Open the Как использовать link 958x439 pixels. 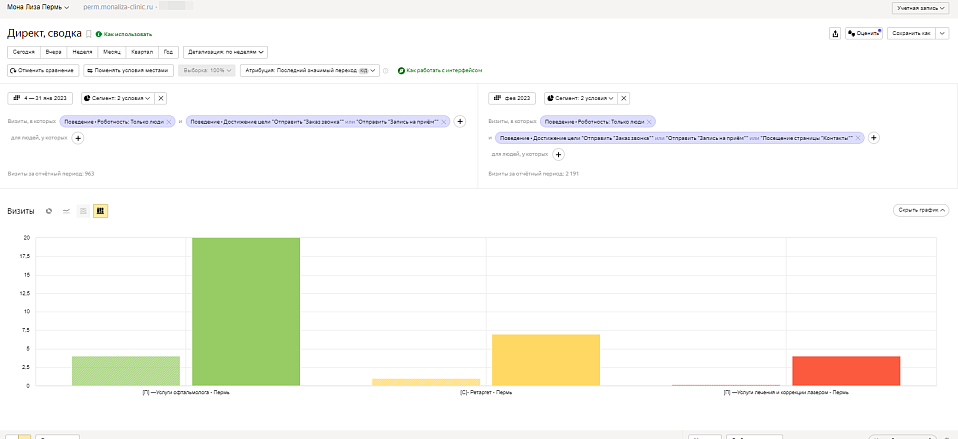124,34
